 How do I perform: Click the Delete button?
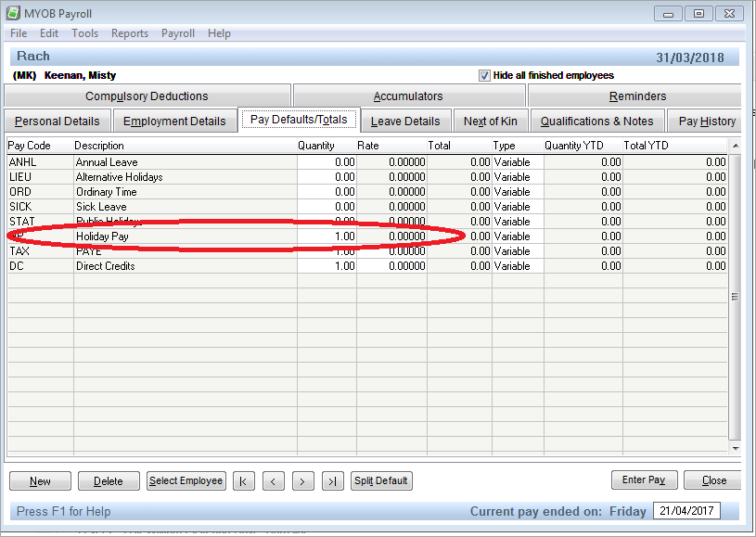tap(109, 481)
